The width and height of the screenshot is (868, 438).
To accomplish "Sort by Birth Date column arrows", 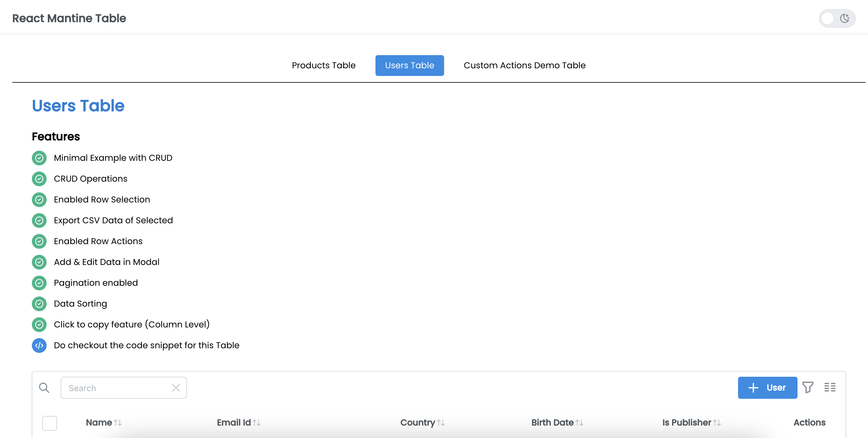I will tap(579, 422).
